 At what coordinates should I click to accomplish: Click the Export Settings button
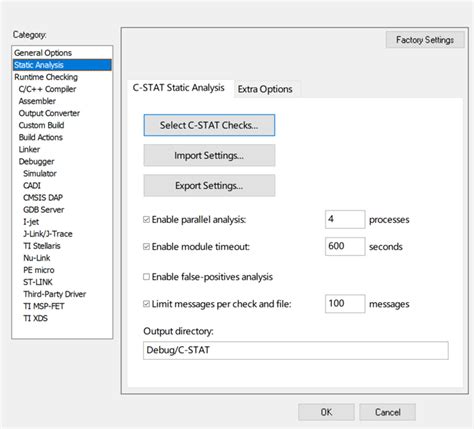pyautogui.click(x=209, y=185)
